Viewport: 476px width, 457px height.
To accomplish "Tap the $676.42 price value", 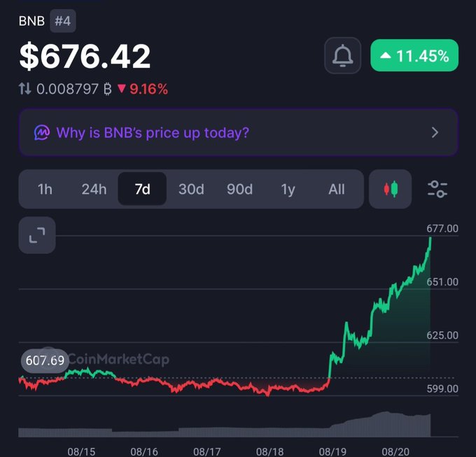I will click(85, 56).
